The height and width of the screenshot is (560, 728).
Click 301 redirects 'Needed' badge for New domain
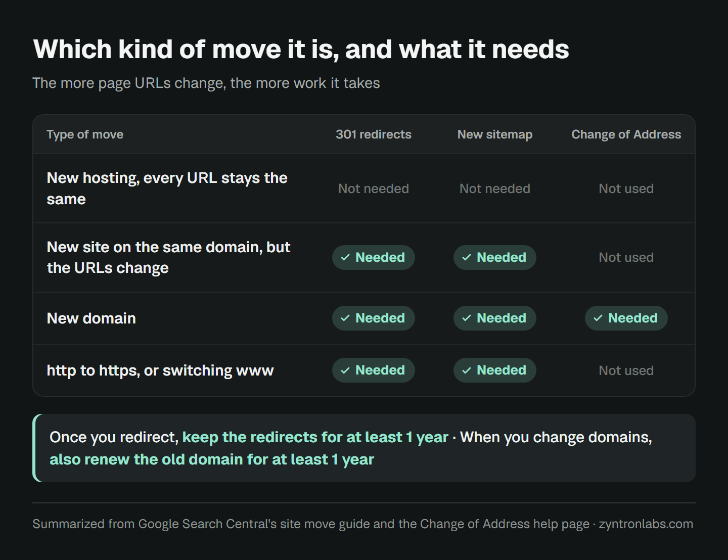tap(374, 318)
